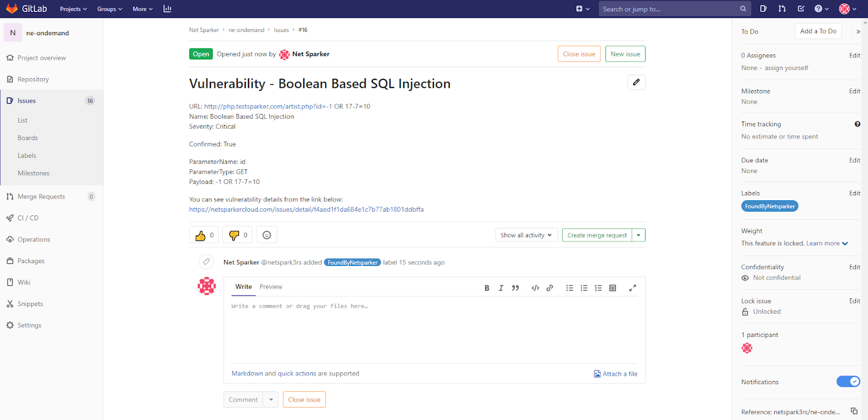The height and width of the screenshot is (420, 868).
Task: Add a table in the comment editor
Action: [x=612, y=288]
